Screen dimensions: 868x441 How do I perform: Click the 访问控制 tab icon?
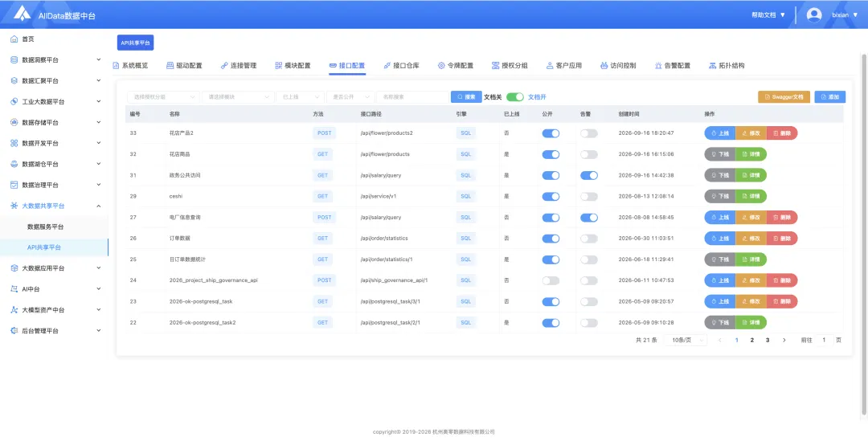tap(604, 65)
